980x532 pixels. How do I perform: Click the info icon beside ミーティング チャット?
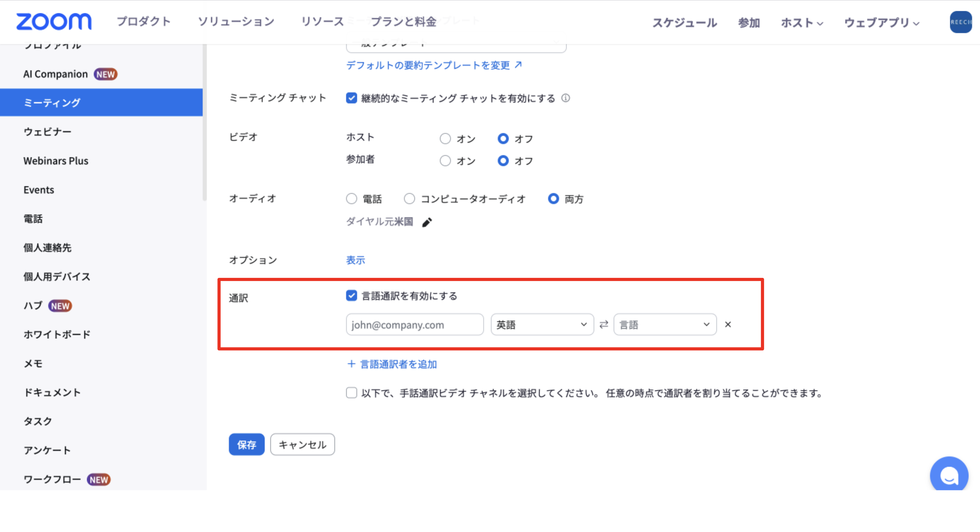pyautogui.click(x=566, y=98)
